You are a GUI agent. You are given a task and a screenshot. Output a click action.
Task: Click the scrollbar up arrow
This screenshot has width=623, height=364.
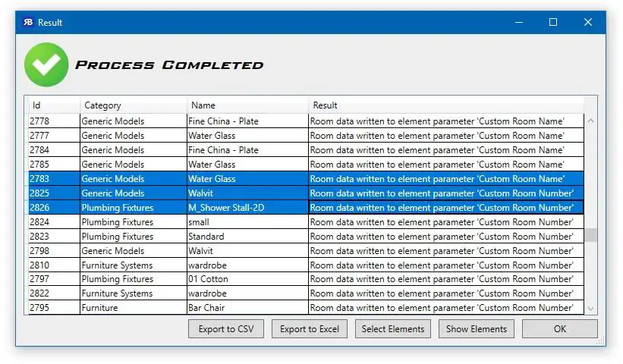(591, 121)
